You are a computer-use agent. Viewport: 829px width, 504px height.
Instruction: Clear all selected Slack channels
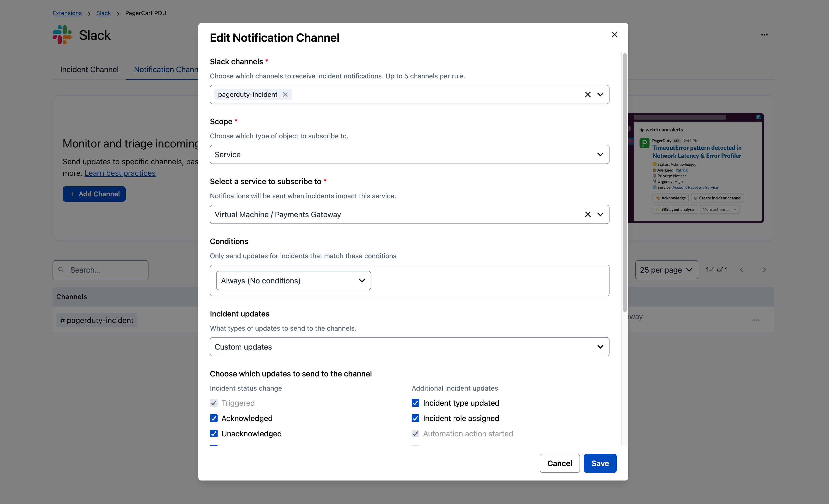(x=587, y=94)
